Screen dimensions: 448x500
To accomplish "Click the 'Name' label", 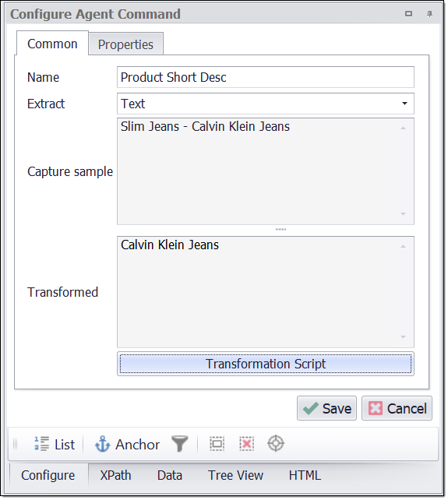I will (x=44, y=77).
